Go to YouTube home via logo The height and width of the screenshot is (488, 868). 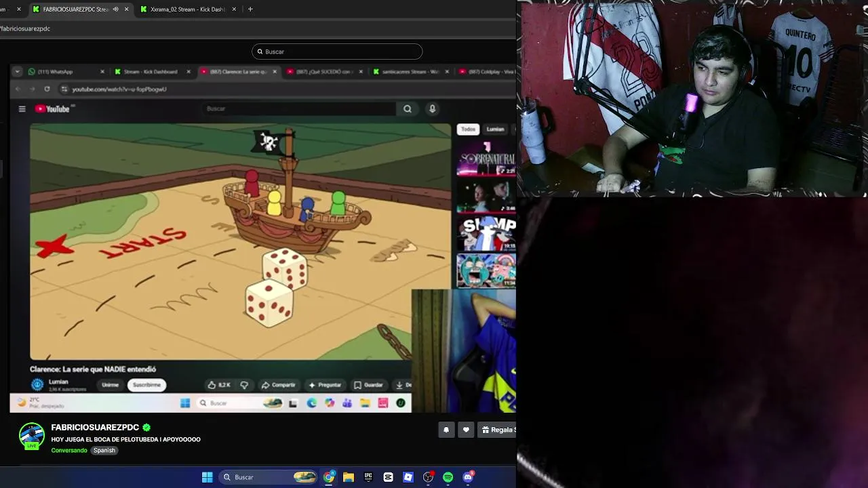click(52, 108)
